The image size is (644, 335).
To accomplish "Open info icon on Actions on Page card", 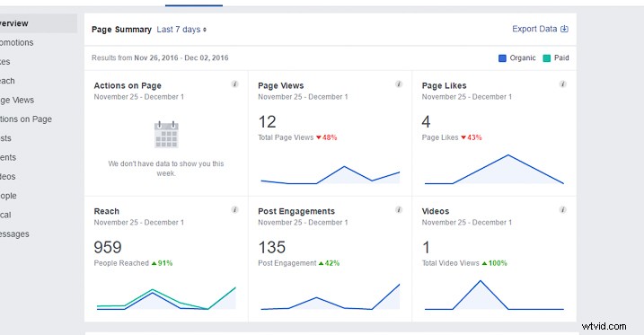I will click(x=235, y=84).
